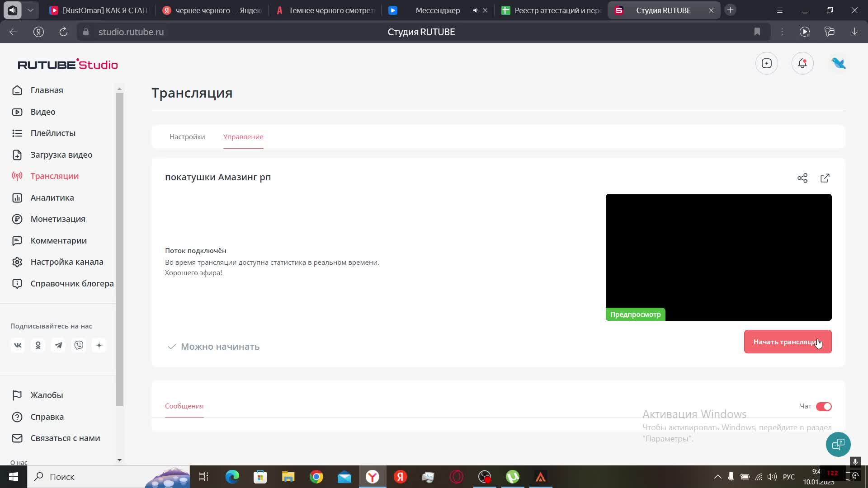
Task: Open the Telegram social icon
Action: [58, 346]
